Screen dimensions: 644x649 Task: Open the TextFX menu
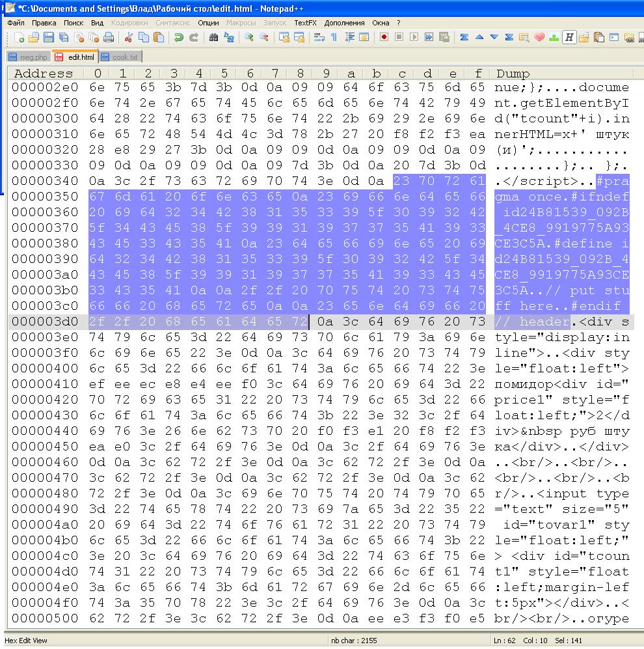[305, 23]
